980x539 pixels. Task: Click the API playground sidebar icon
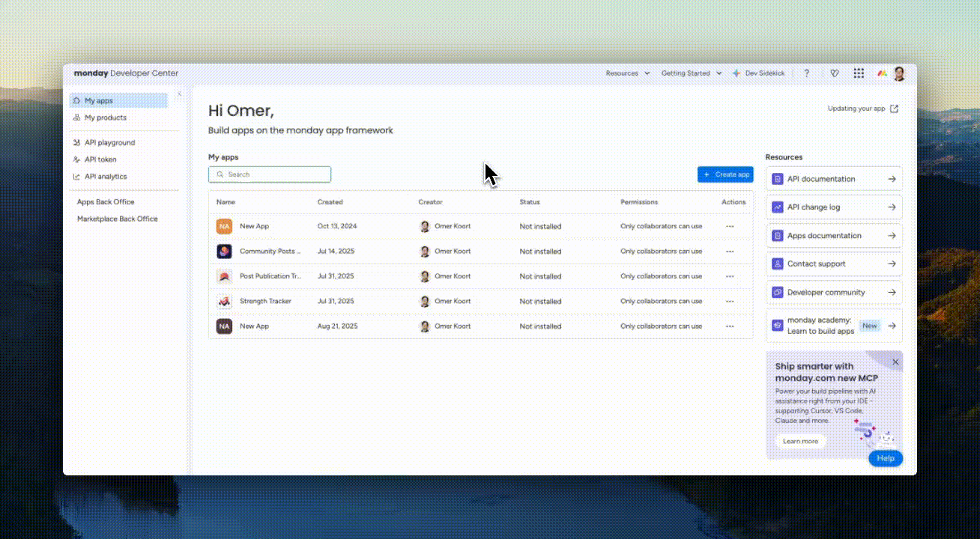(77, 142)
